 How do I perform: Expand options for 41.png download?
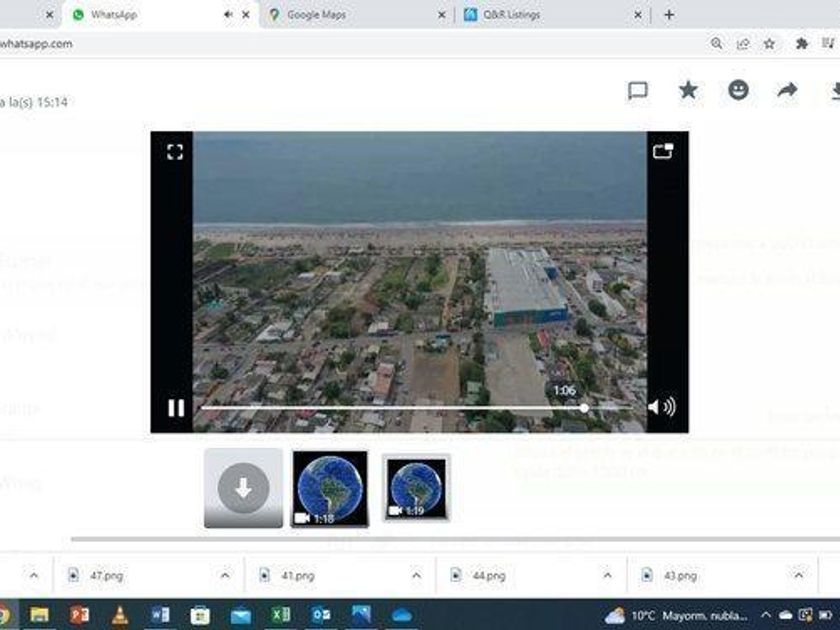(416, 576)
